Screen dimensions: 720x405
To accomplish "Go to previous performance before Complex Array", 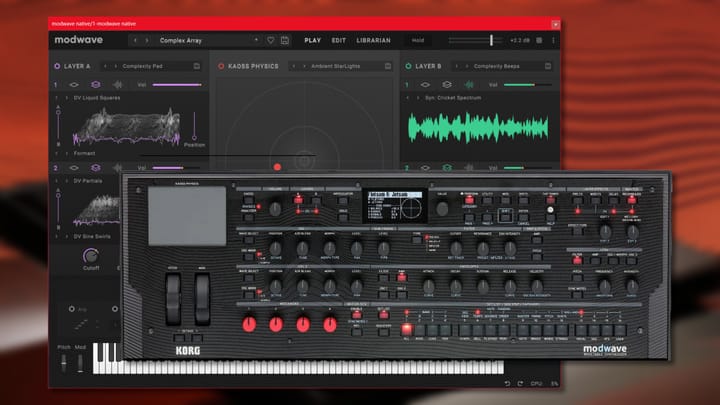I will pyautogui.click(x=135, y=40).
